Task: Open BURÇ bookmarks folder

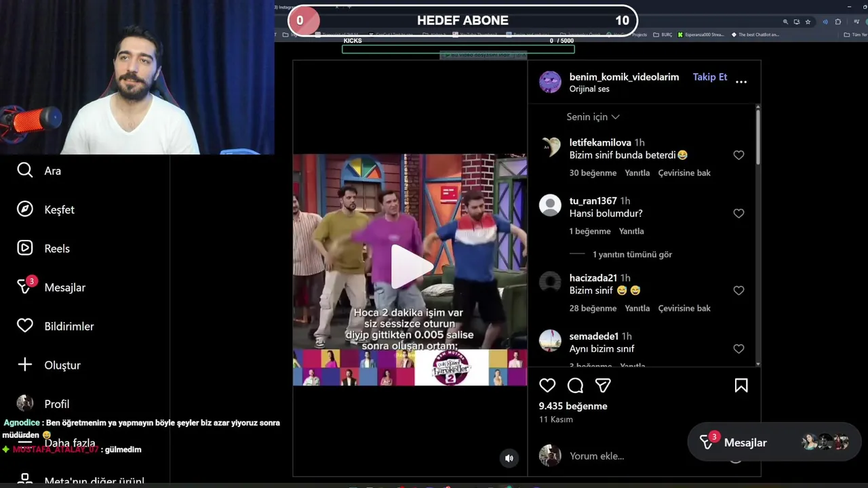Action: tap(663, 35)
